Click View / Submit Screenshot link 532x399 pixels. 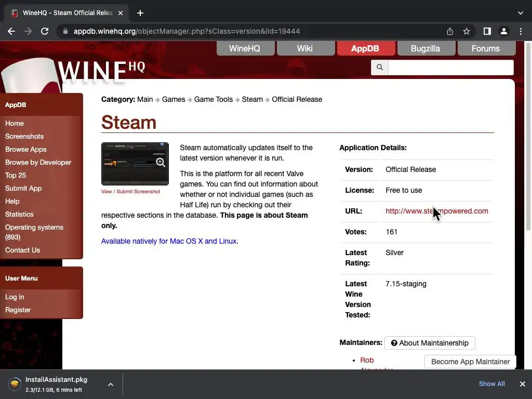[130, 191]
